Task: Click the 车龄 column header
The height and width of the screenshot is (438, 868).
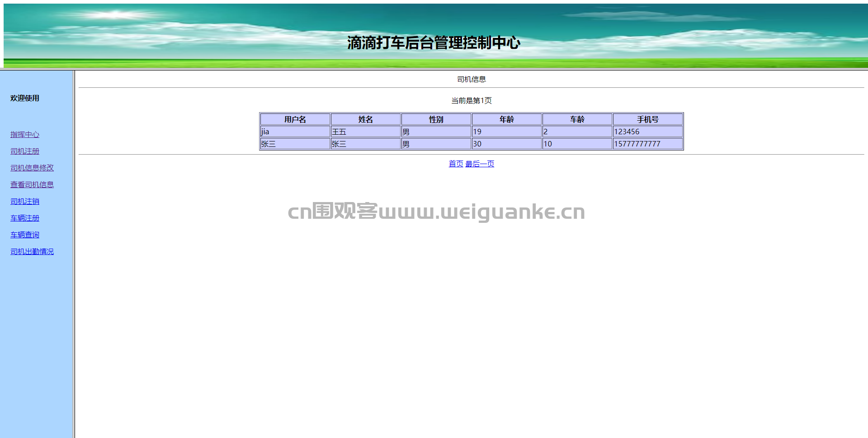Action: [x=577, y=119]
